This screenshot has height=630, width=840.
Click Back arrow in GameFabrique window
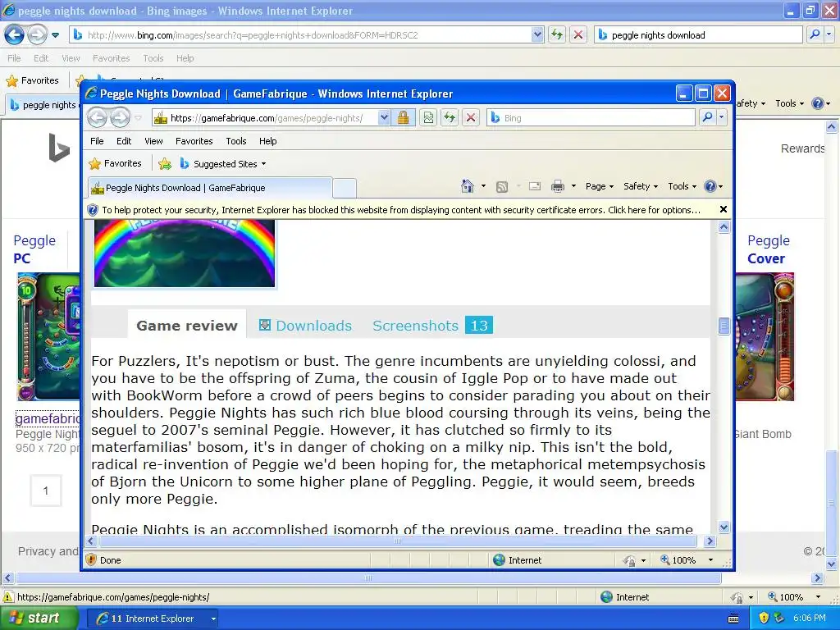(97, 118)
